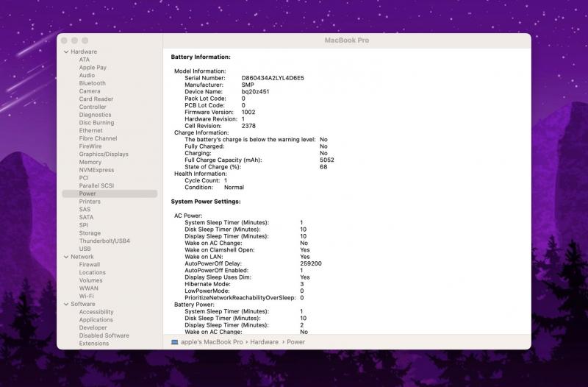Click apple's MacBook Pro in path bar
The image size is (588, 387).
coord(212,342)
